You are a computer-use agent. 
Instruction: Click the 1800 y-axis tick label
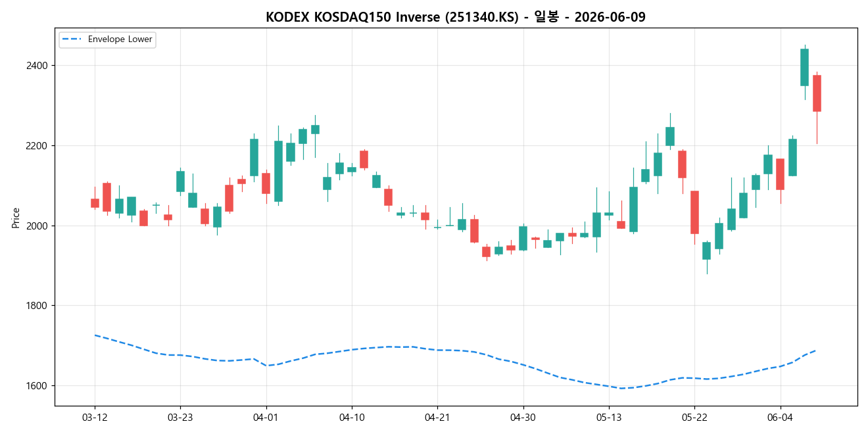pos(37,306)
